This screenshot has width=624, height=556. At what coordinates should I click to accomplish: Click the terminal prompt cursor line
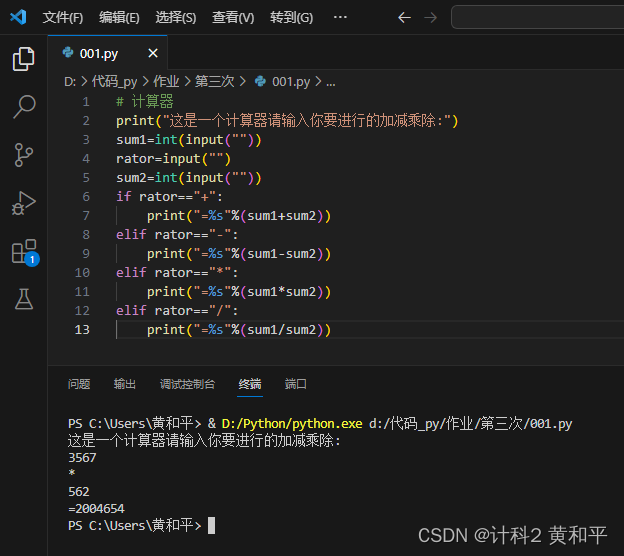point(141,525)
